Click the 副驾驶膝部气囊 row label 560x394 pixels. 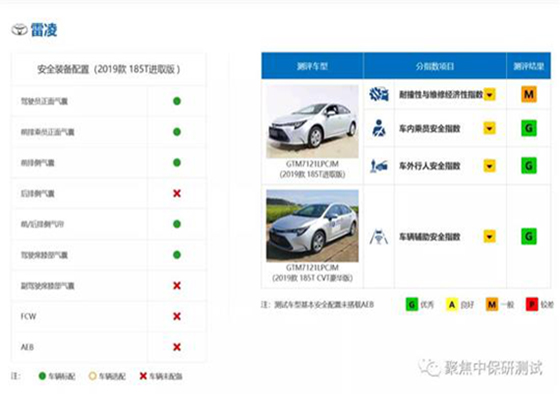48,286
